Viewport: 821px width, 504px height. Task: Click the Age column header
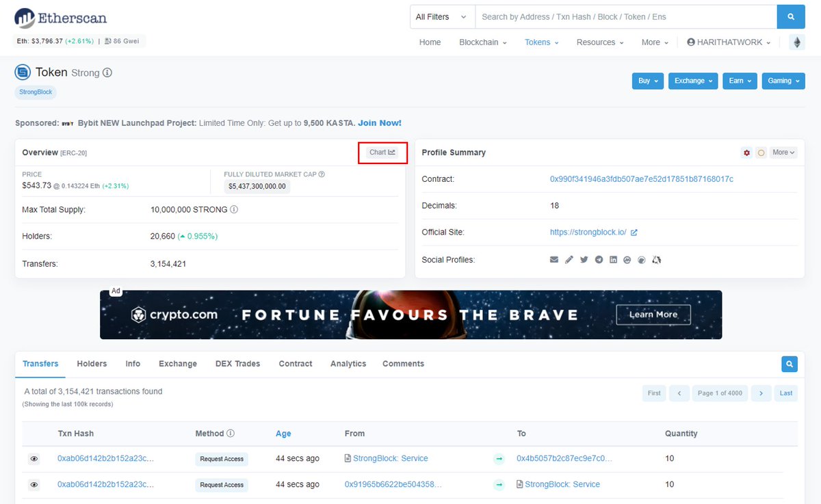click(283, 434)
